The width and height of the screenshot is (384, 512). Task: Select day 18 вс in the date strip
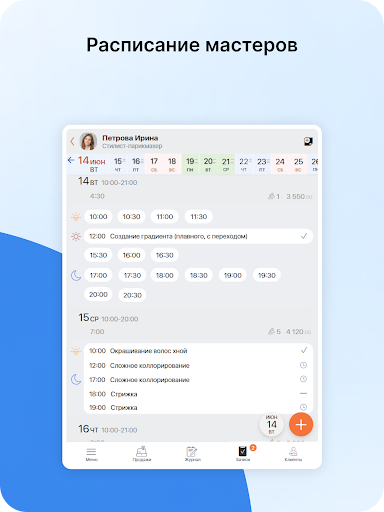pos(172,164)
